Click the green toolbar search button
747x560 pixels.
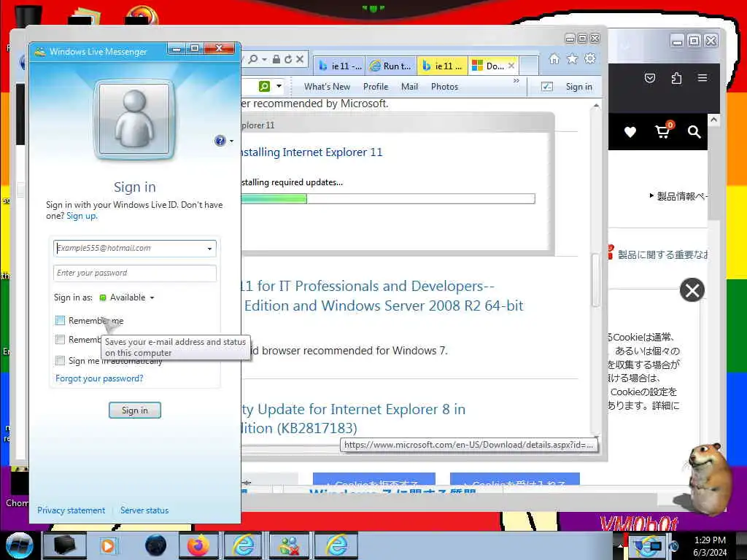(264, 86)
